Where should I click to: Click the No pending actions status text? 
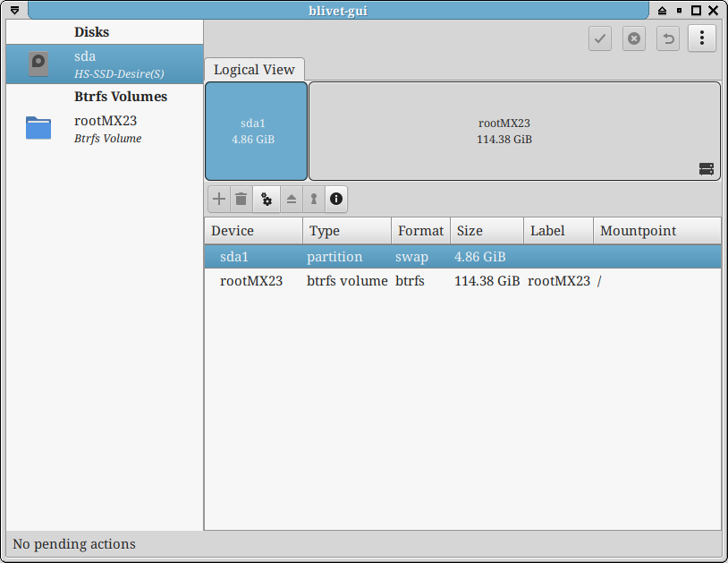pos(74,544)
